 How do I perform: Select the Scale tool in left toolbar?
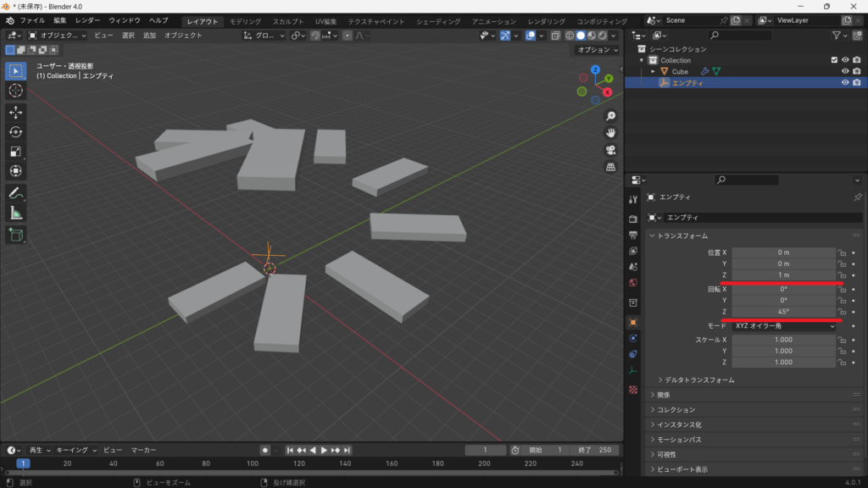tap(15, 152)
